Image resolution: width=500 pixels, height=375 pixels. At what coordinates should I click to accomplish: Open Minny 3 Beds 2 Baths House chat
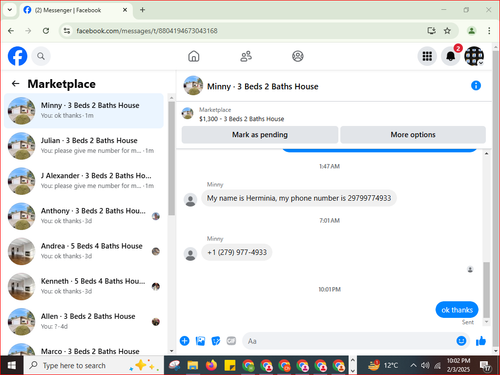point(84,111)
